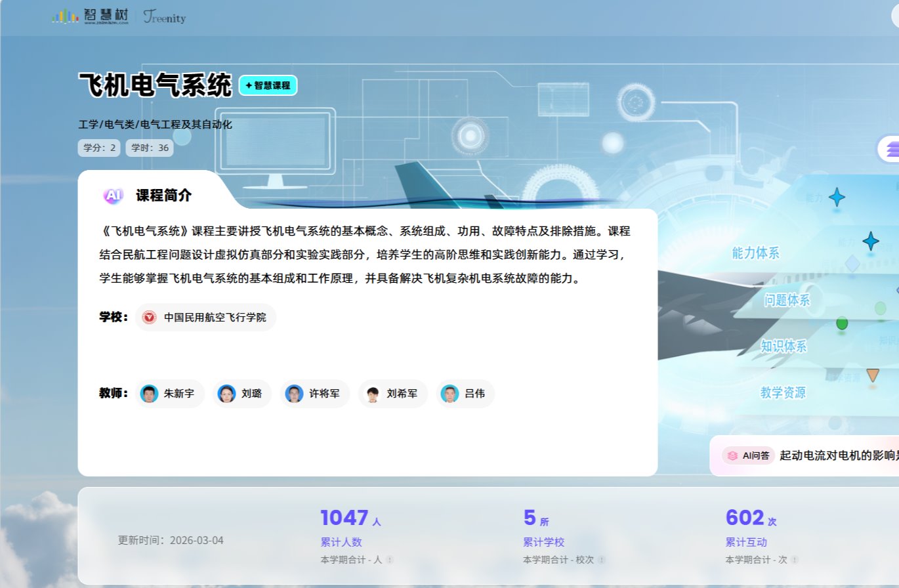Screen dimensions: 899x588
Task: Click teacher 许将军's avatar
Action: pos(295,394)
